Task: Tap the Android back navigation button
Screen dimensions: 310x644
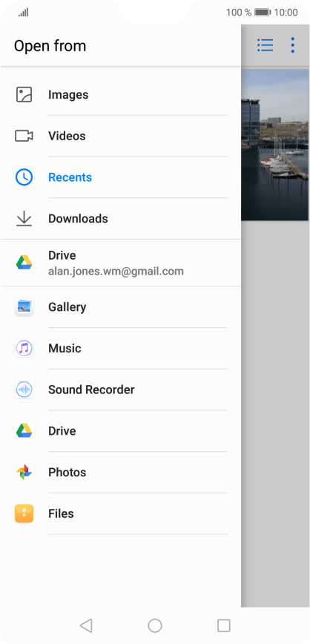Action: pyautogui.click(x=86, y=625)
